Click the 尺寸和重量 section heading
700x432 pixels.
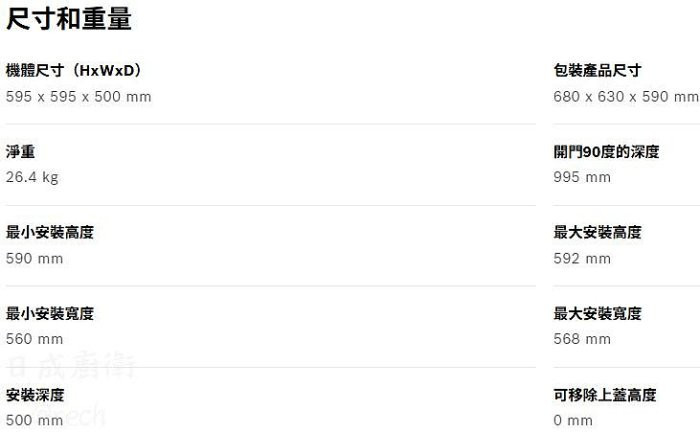click(69, 19)
